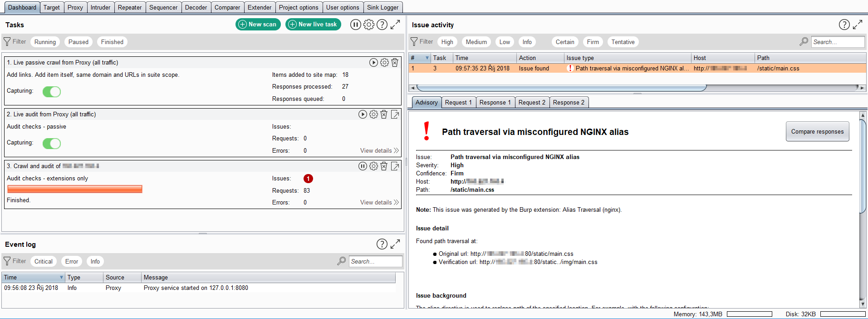Open Event log help icon

(x=382, y=244)
